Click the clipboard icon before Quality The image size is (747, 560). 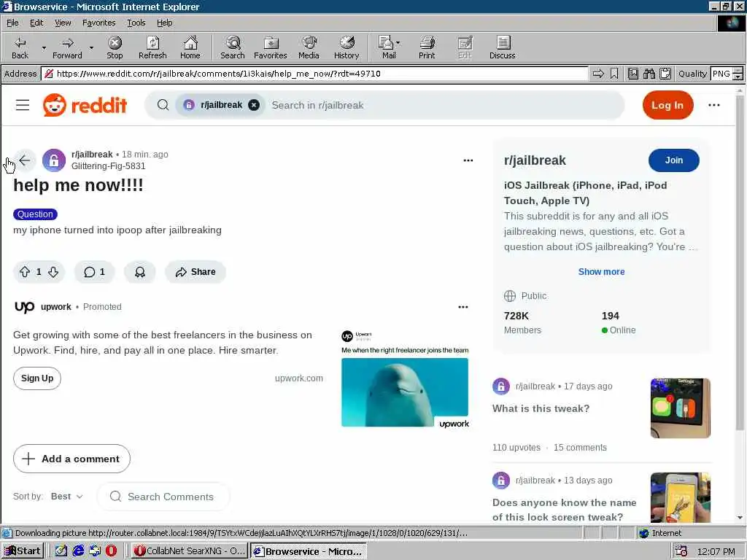click(x=665, y=74)
